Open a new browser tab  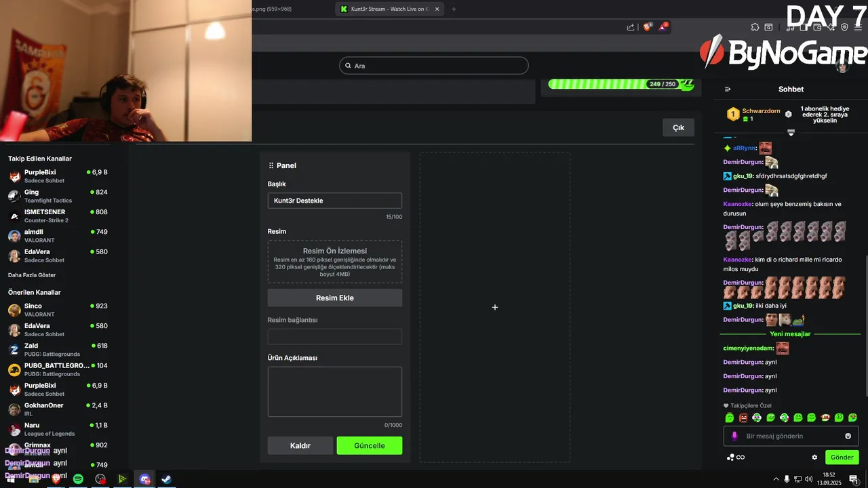tap(454, 9)
